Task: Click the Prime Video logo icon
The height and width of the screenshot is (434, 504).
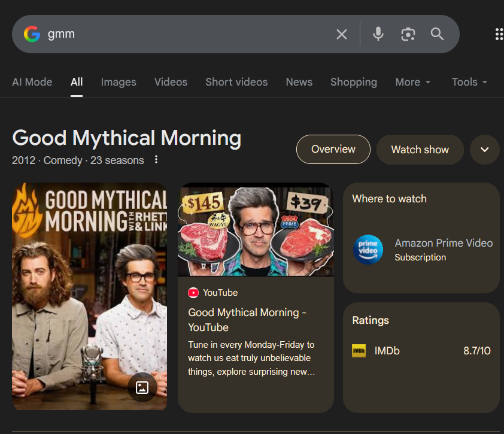Action: coord(368,250)
